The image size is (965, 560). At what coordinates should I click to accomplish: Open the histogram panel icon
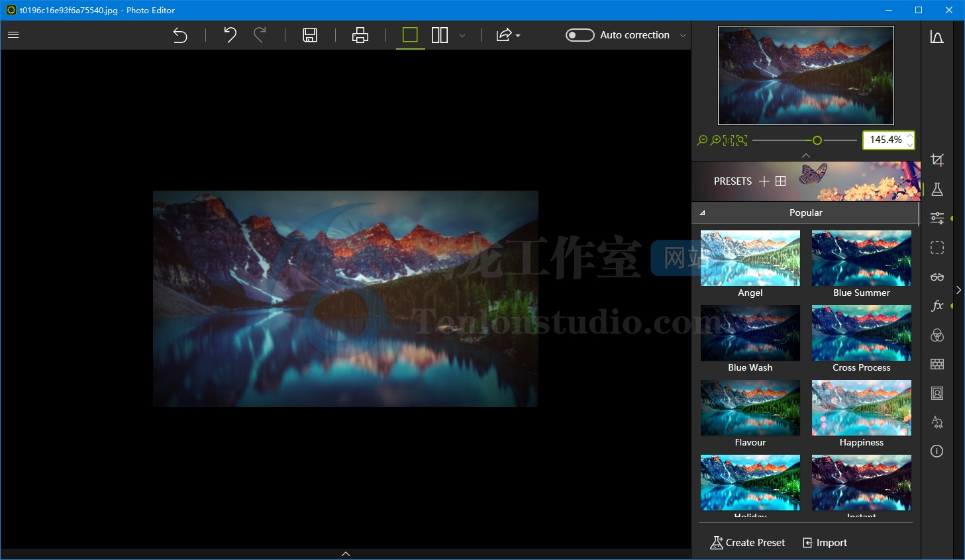(x=937, y=37)
